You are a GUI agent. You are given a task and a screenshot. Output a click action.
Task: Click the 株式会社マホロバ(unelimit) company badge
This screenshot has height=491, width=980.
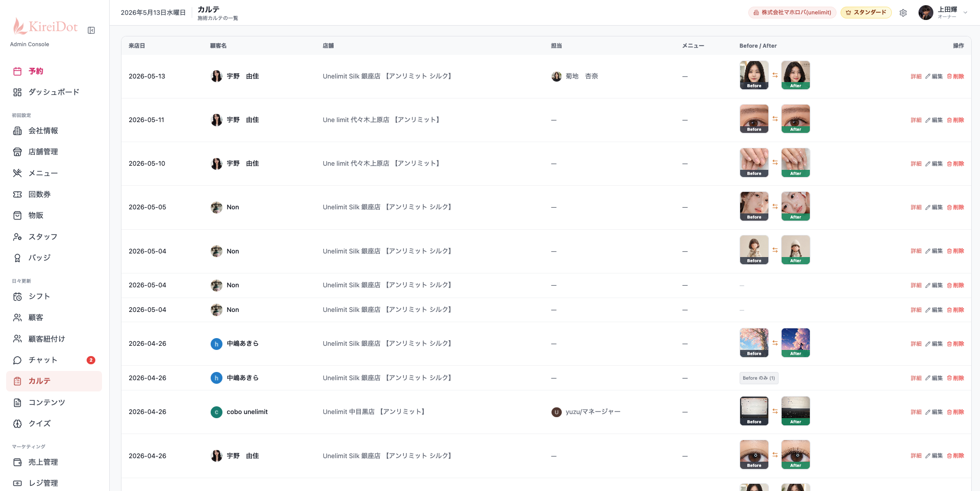(x=792, y=13)
